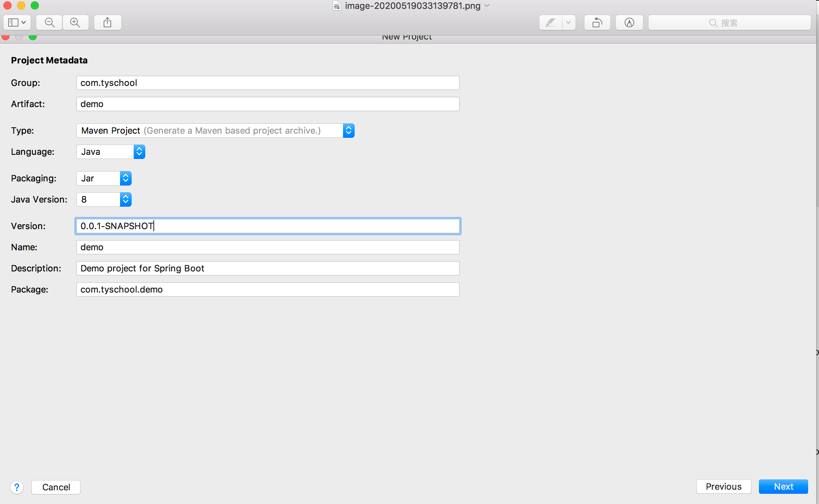Viewport: 819px width, 504px height.
Task: Show the markup toolbar icon
Action: click(629, 23)
